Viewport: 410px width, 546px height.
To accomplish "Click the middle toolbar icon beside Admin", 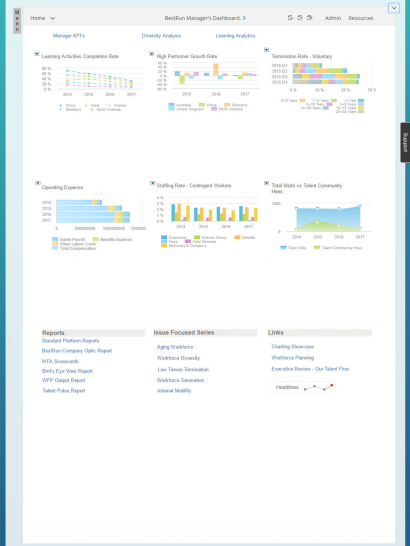I will coord(300,18).
